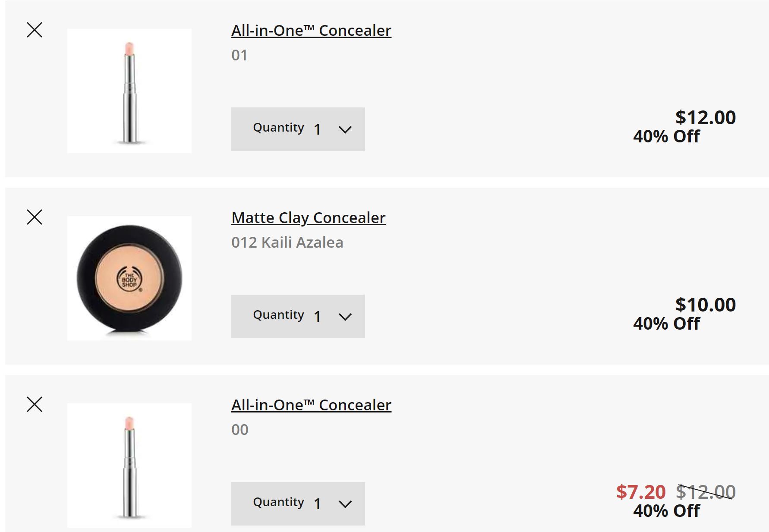Click the shade 01 concealer stick thumbnail

coord(129,91)
